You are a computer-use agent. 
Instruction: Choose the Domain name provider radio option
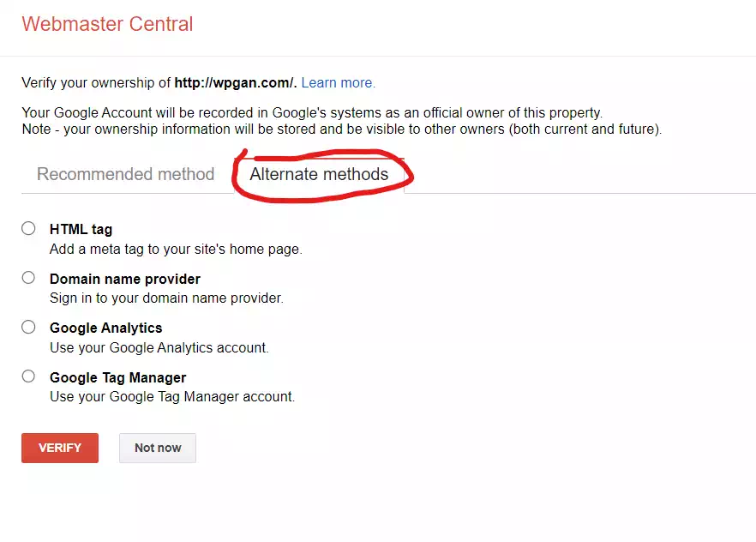point(28,277)
